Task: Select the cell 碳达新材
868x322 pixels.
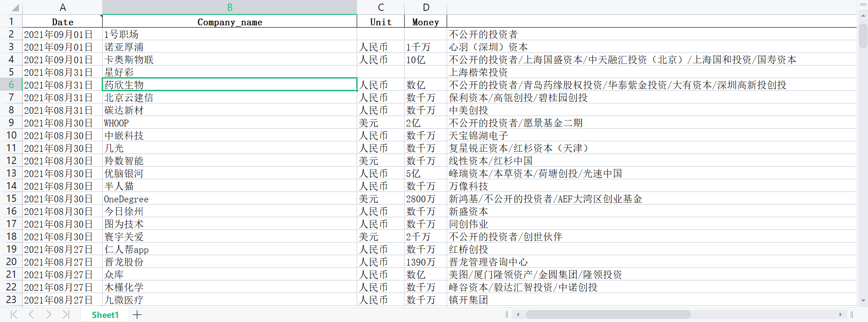Action: click(x=230, y=110)
